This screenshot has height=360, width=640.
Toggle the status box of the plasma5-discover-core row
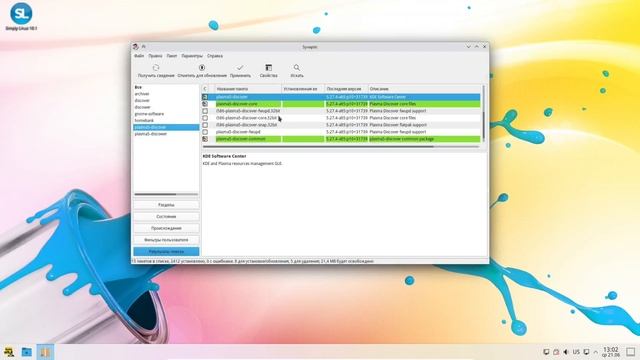point(205,104)
